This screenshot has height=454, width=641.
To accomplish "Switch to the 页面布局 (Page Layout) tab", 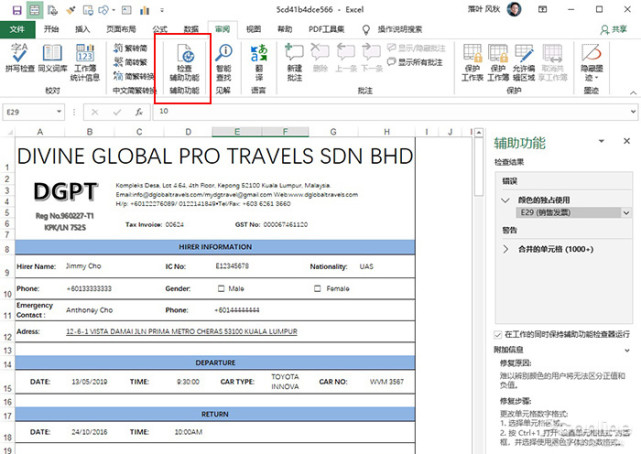I will [121, 29].
